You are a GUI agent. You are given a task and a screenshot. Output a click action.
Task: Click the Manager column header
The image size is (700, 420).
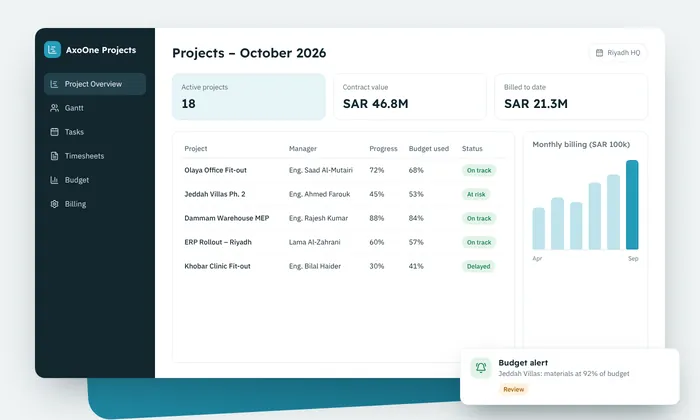click(303, 149)
